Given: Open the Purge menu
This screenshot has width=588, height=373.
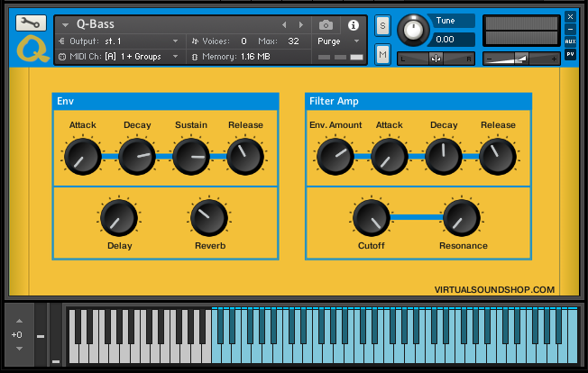Looking at the screenshot, I should point(338,41).
